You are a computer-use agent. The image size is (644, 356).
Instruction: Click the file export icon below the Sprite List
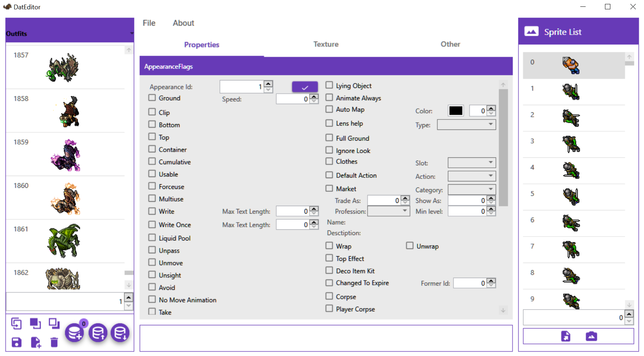coord(566,336)
